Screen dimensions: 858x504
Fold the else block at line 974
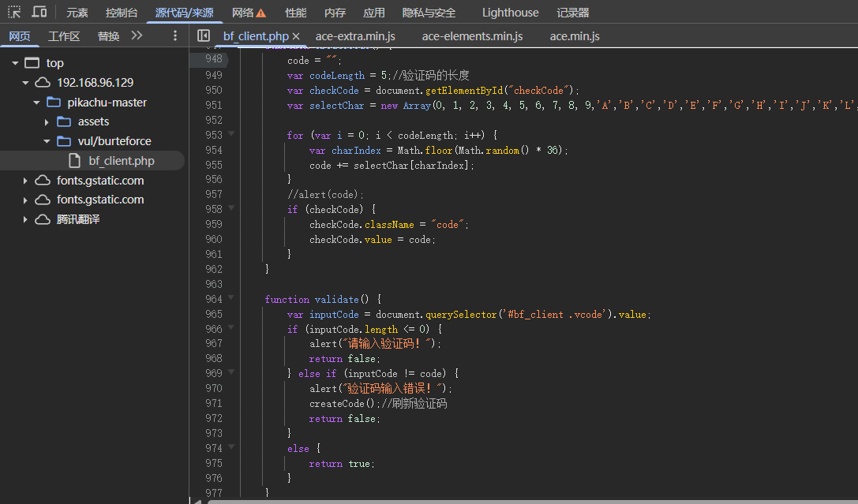pos(231,448)
